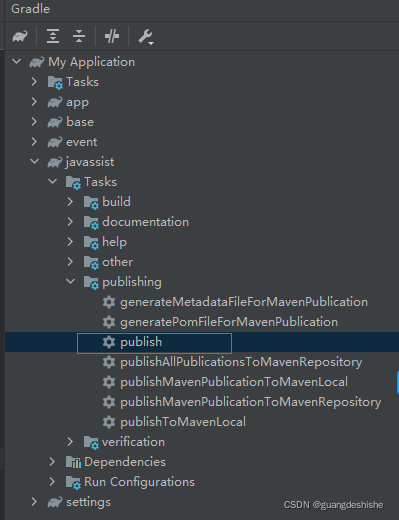Viewport: 399px width, 520px height.
Task: Click gear icon beside publishAllPublicationsToMavenRepository
Action: (109, 362)
